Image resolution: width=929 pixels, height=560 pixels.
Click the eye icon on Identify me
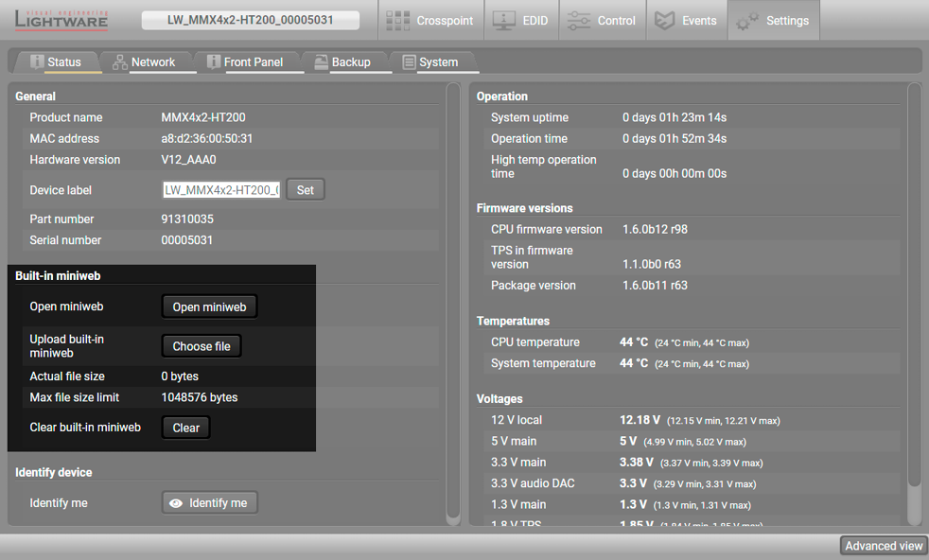click(x=176, y=503)
